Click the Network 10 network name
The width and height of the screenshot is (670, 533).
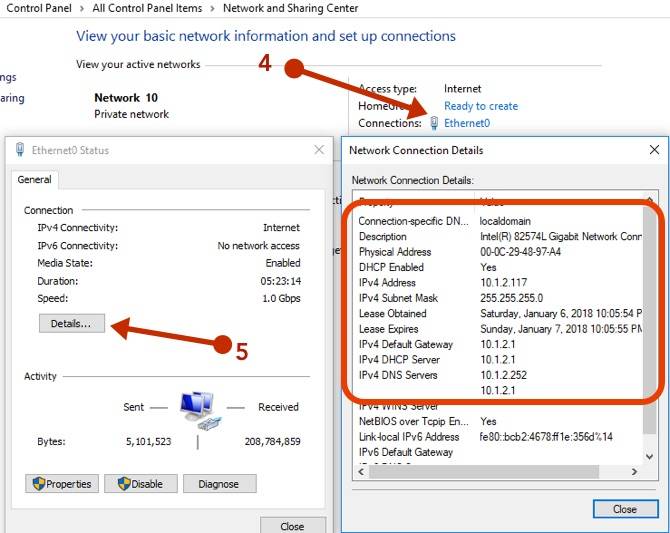pyautogui.click(x=126, y=98)
